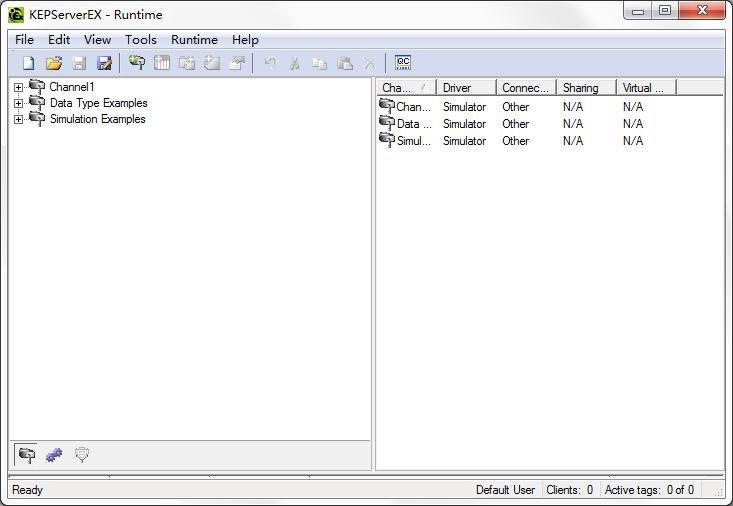The width and height of the screenshot is (733, 506).
Task: Select Simulation Examples in the tree
Action: (97, 119)
